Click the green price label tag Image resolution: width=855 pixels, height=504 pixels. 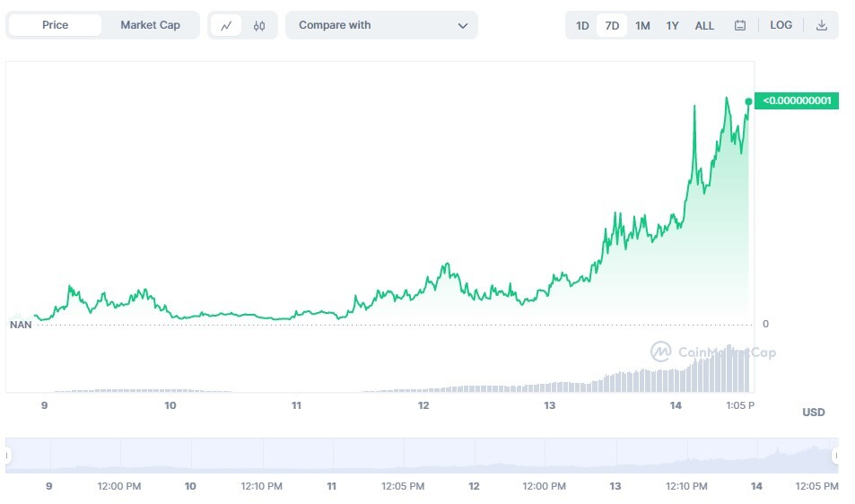click(797, 100)
